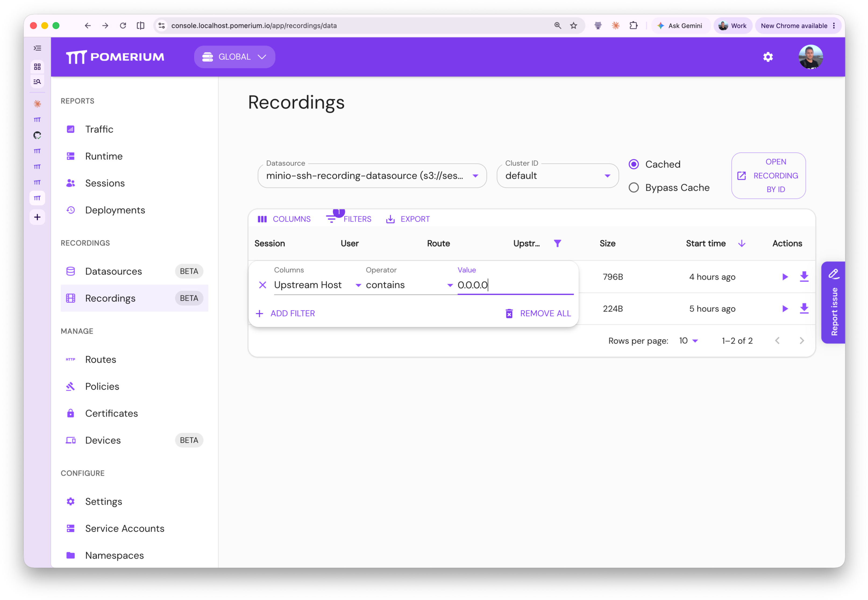
Task: Expand the Datasource dropdown
Action: (372, 176)
